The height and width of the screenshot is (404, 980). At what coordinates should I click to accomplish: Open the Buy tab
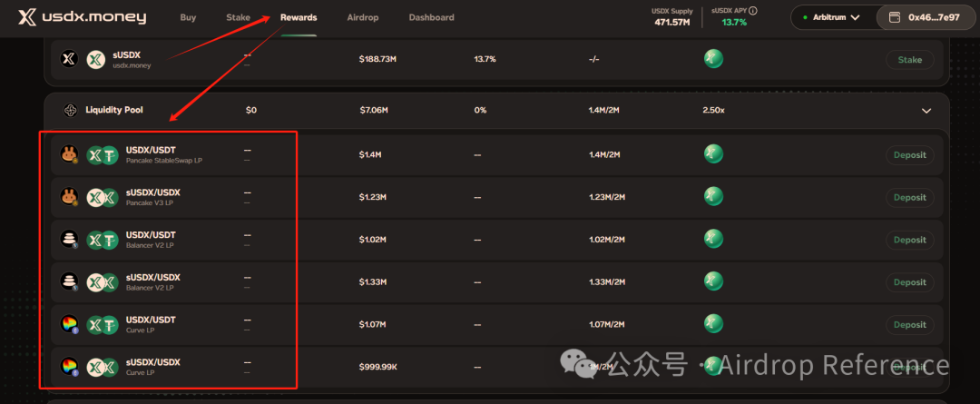pyautogui.click(x=188, y=17)
